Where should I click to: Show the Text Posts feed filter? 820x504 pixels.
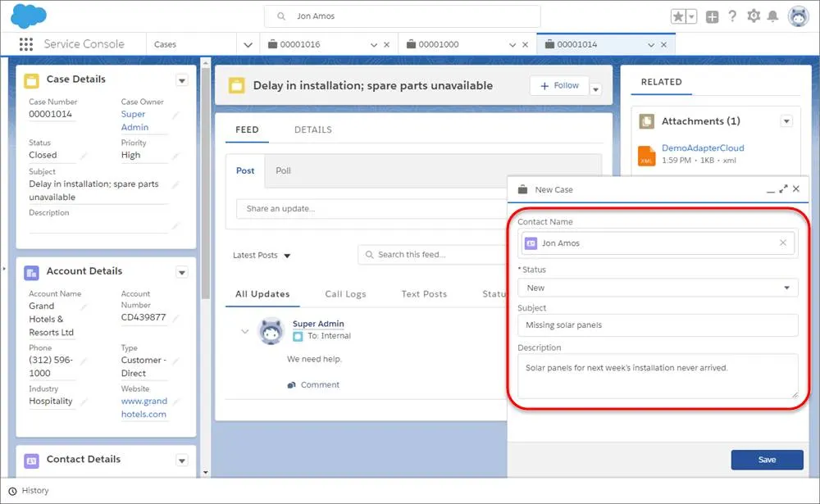pos(424,294)
